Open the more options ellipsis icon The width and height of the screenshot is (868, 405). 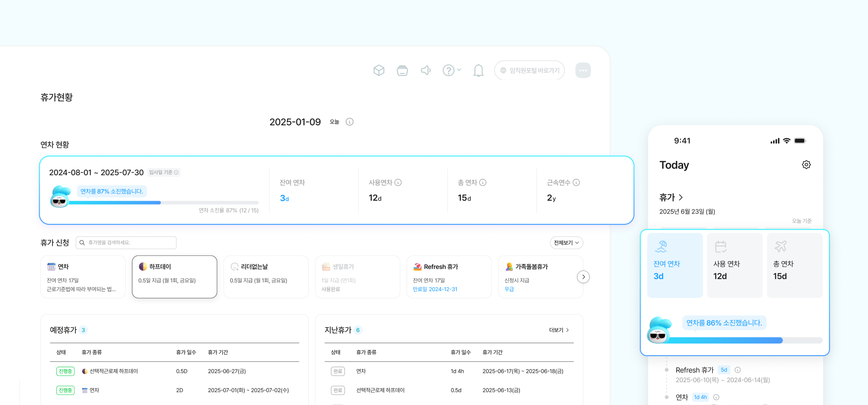[583, 70]
